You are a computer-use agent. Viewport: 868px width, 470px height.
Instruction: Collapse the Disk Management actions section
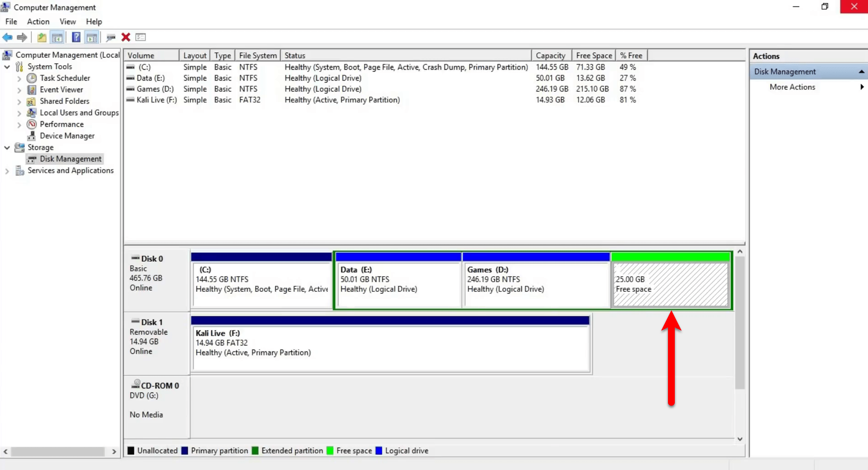point(861,72)
